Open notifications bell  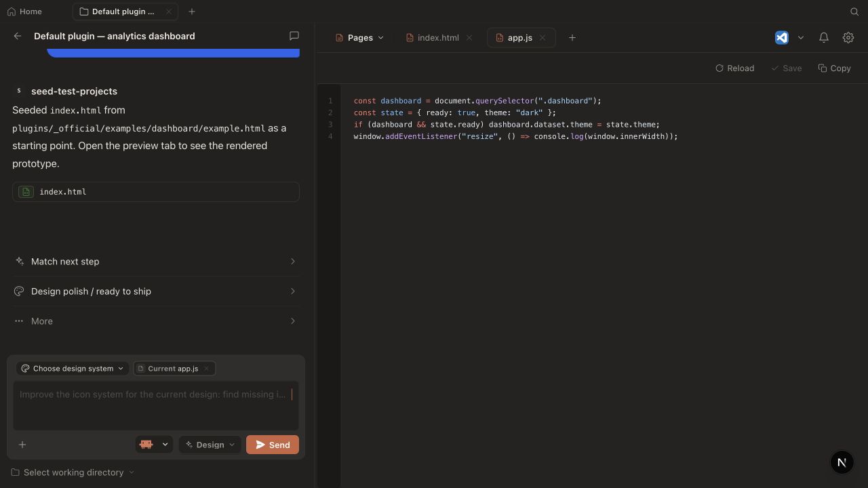824,38
